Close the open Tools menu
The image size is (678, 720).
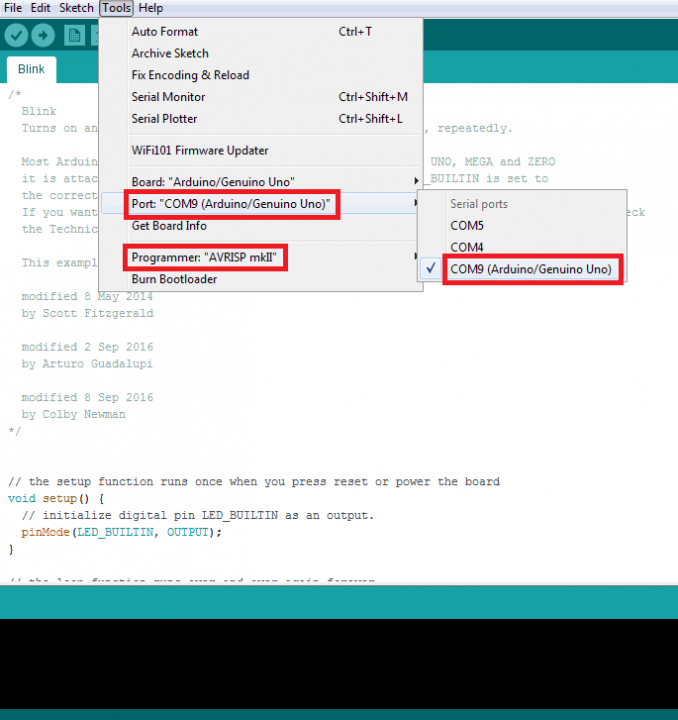tap(117, 8)
